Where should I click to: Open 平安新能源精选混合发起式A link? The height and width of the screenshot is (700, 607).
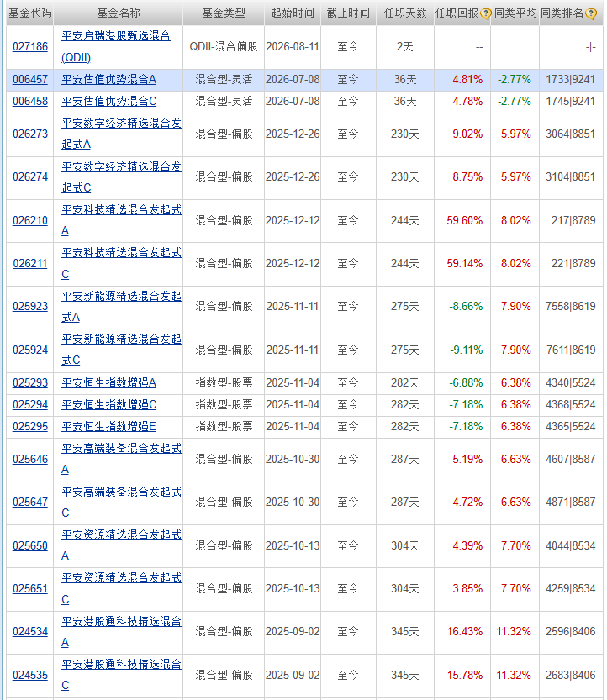122,306
